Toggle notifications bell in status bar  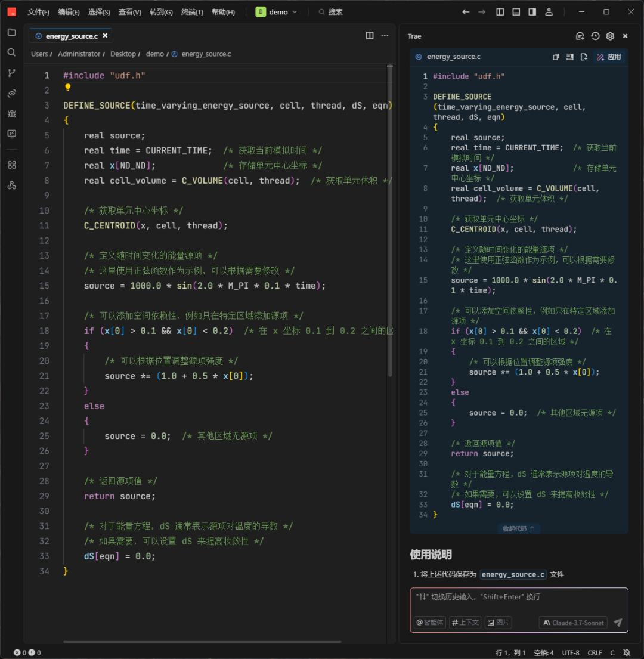627,653
